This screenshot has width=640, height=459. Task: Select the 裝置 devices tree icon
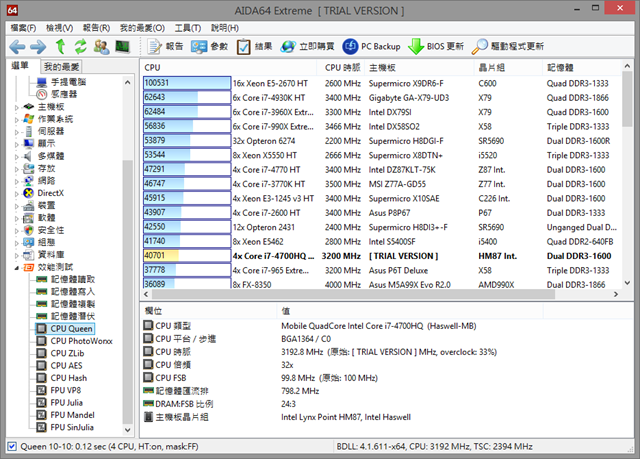(29, 206)
